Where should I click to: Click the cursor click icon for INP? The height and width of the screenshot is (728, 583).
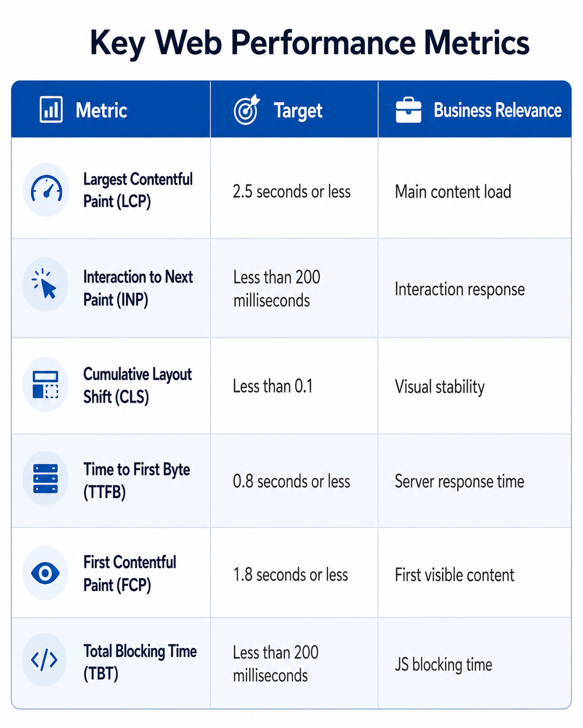tap(45, 284)
